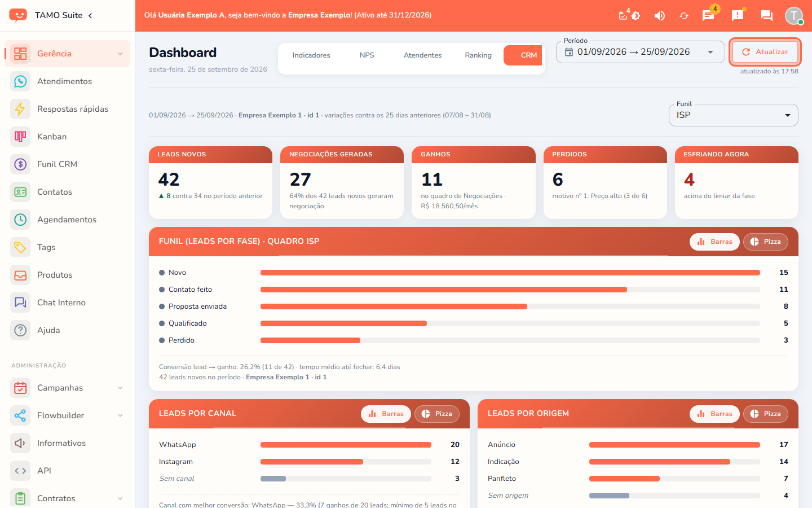
Task: Click the Leads Novos card
Action: [210, 182]
